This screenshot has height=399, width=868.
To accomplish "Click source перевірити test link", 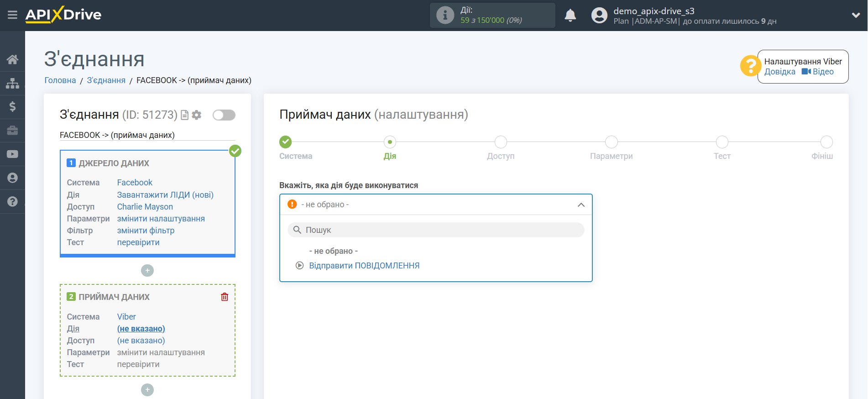I will pos(138,242).
